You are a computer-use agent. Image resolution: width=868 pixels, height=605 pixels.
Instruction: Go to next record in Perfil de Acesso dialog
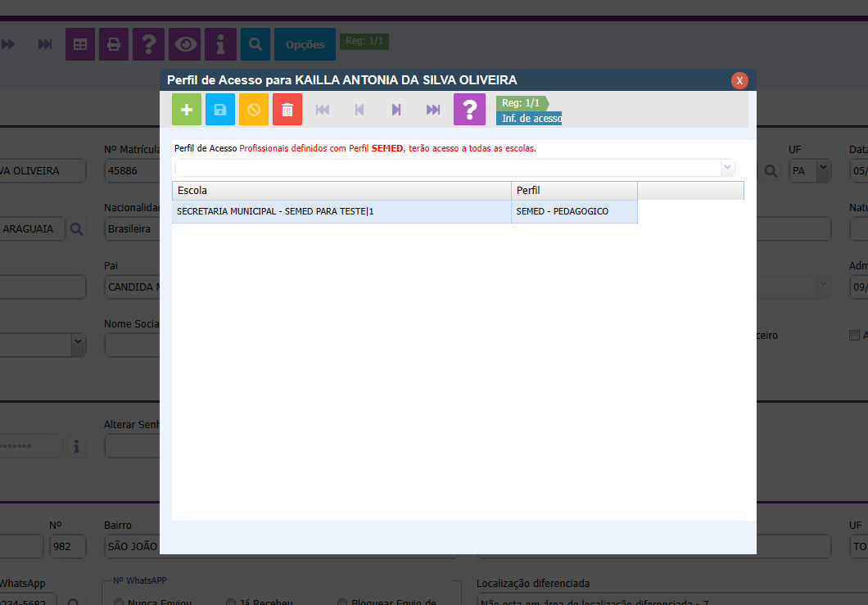point(396,110)
